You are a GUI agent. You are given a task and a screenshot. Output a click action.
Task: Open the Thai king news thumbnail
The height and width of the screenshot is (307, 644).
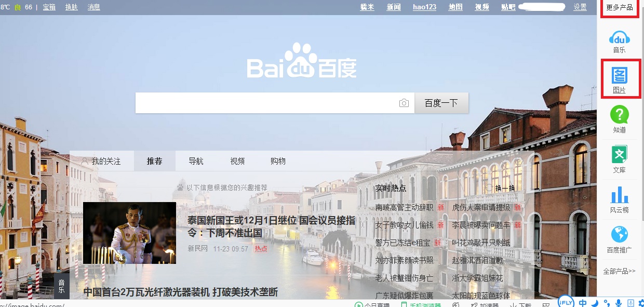tap(129, 233)
